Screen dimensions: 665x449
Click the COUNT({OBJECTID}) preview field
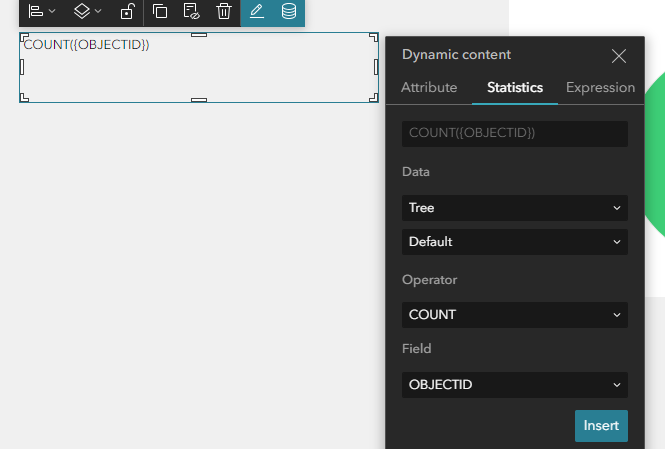pyautogui.click(x=514, y=134)
